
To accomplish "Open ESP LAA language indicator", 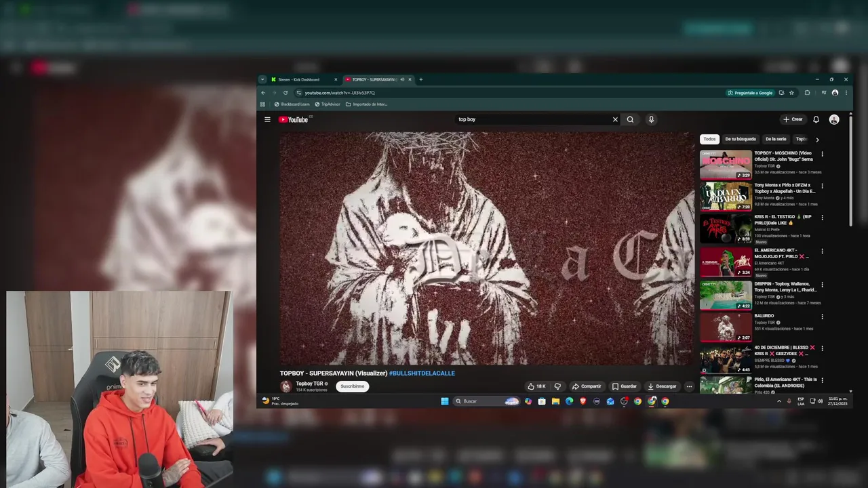I will [x=801, y=401].
